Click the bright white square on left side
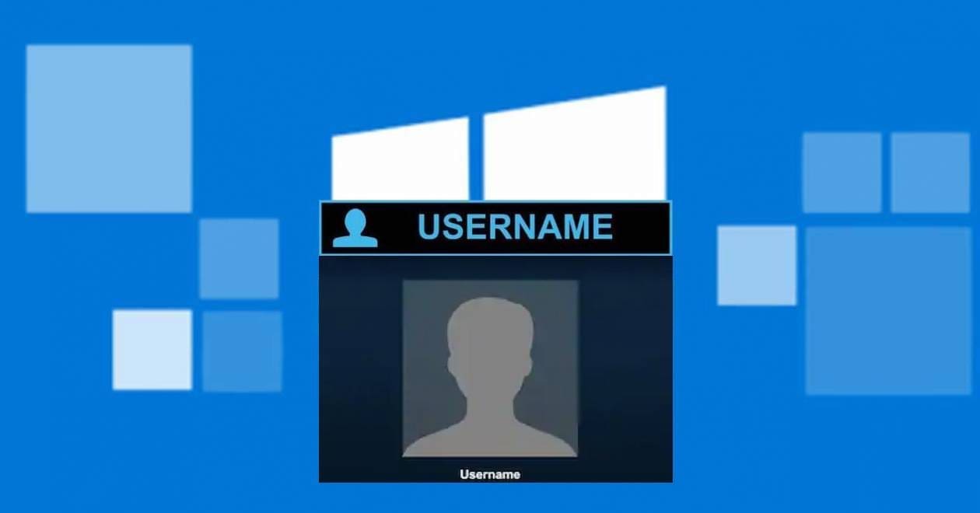Image resolution: width=980 pixels, height=513 pixels. click(x=152, y=350)
